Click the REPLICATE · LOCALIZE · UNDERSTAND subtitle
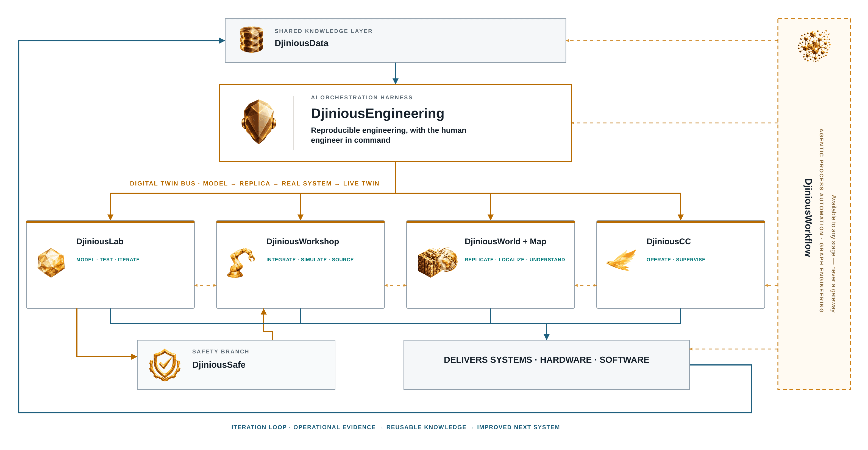The image size is (868, 450). pos(514,260)
